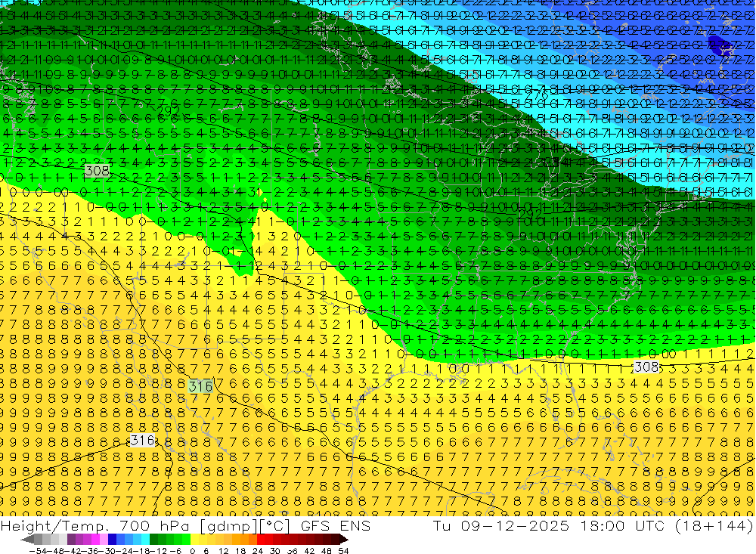Viewport: 756px width, 554px height.
Task: Click the 292 contour label over the eastern US
Action: [531, 213]
